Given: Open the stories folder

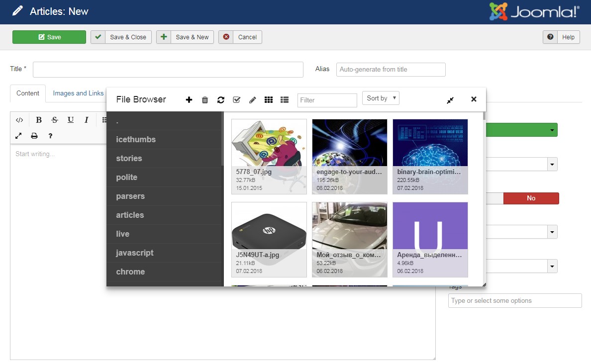Looking at the screenshot, I should coord(165,158).
